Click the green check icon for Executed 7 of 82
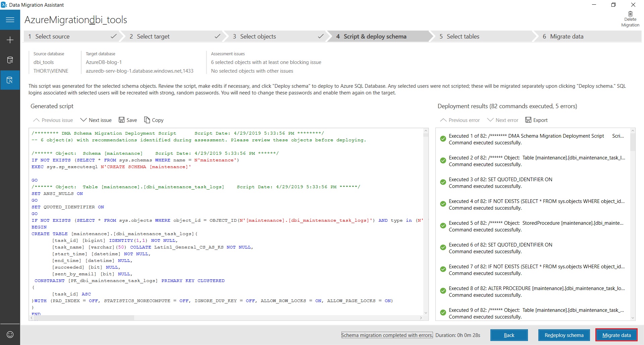The width and height of the screenshot is (644, 345). [443, 269]
